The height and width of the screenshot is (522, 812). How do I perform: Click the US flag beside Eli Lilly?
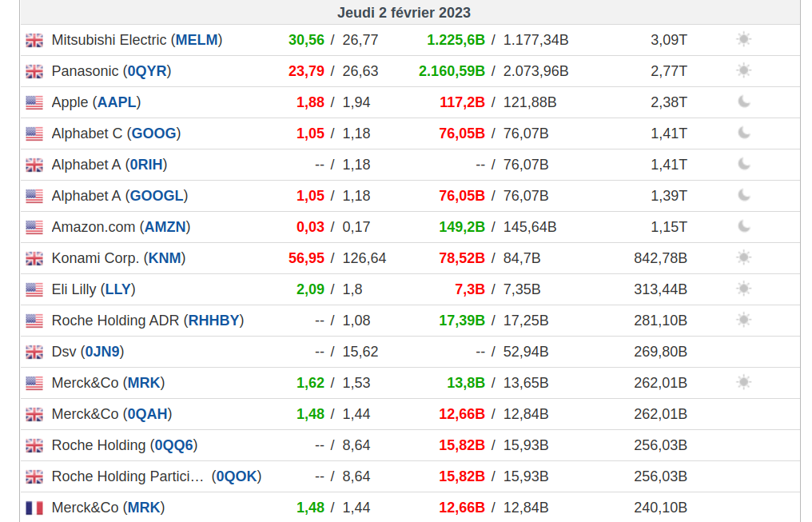34,289
